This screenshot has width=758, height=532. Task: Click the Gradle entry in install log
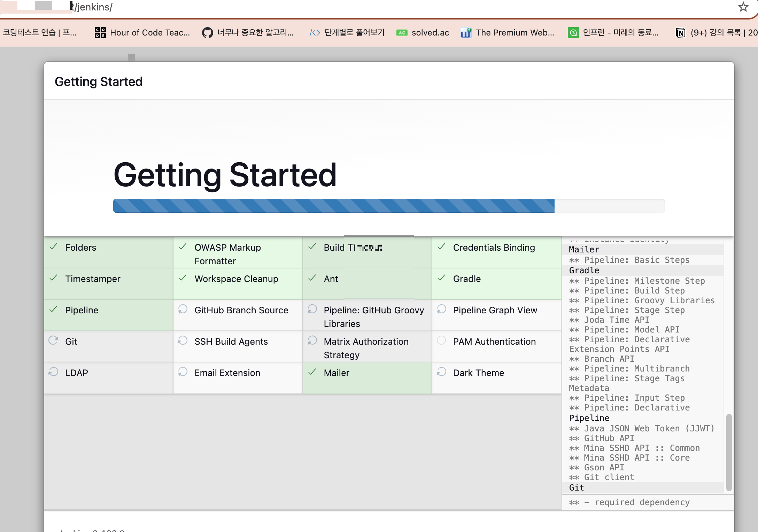coord(584,271)
